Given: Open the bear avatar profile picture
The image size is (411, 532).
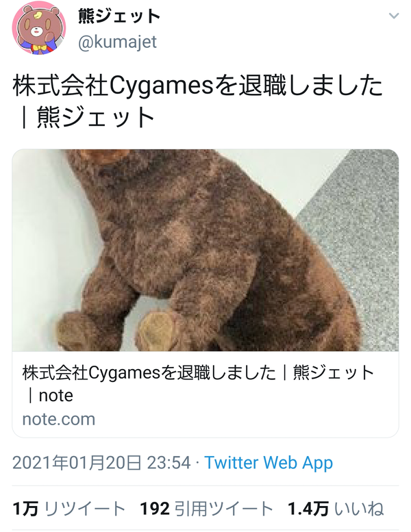Looking at the screenshot, I should pyautogui.click(x=38, y=28).
